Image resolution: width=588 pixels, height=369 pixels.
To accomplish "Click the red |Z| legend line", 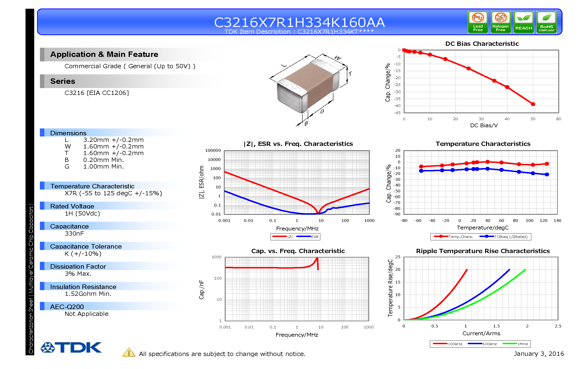I will click(x=279, y=236).
